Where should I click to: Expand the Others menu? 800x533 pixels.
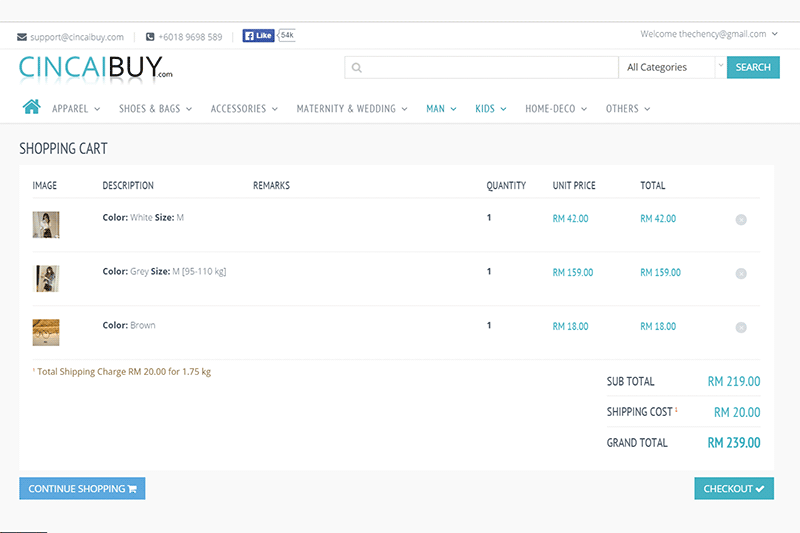coord(628,109)
